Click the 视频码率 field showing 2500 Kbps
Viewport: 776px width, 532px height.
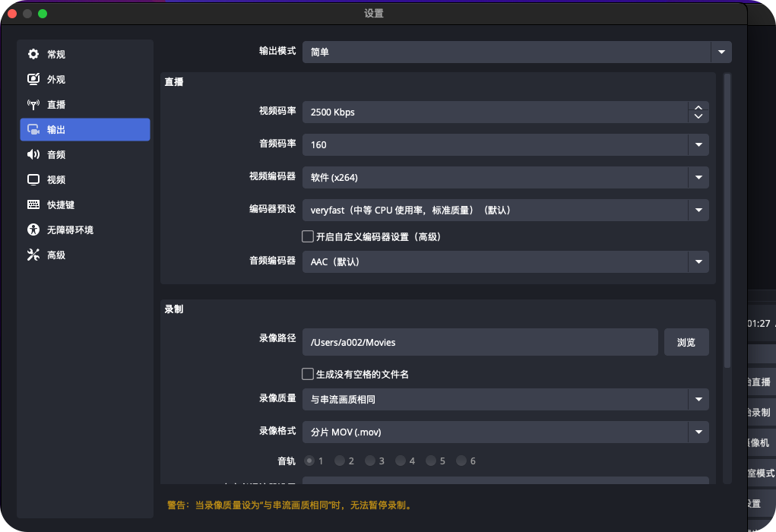[495, 112]
